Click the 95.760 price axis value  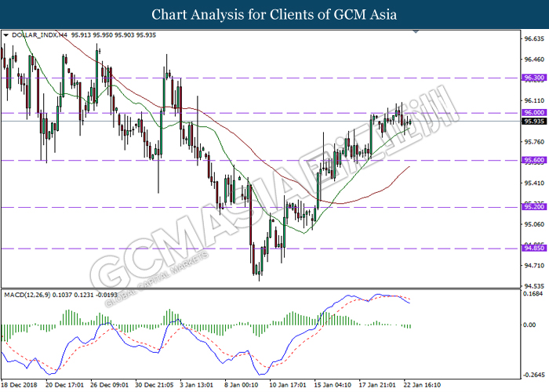click(x=534, y=142)
